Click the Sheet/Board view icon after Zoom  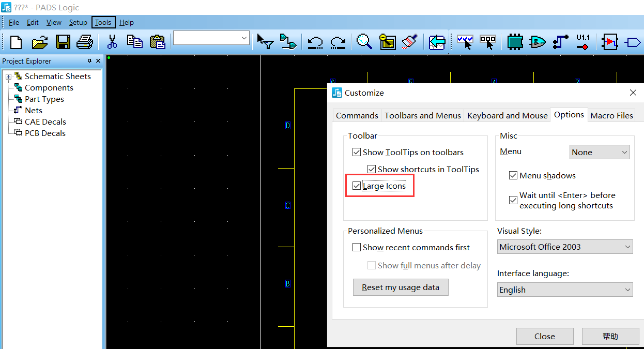387,42
